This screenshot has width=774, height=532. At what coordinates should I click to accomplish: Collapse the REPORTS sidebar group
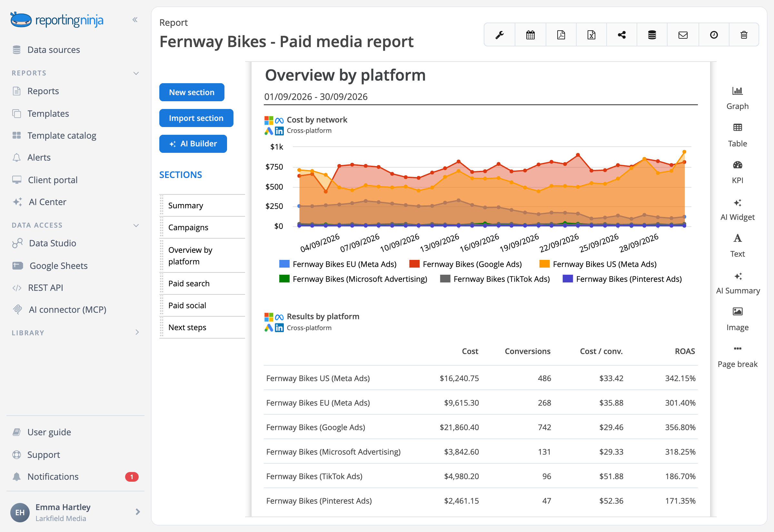click(x=136, y=73)
